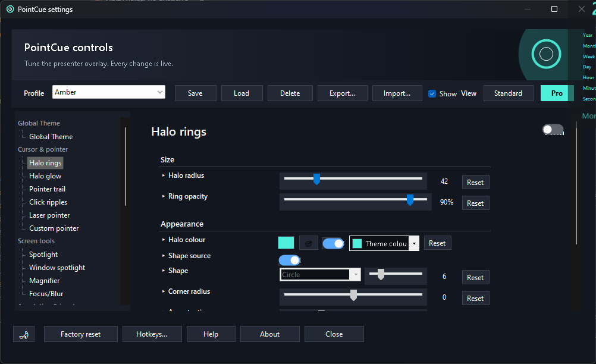The image size is (596, 364).
Task: Click the Shape slider thumb
Action: (381, 274)
